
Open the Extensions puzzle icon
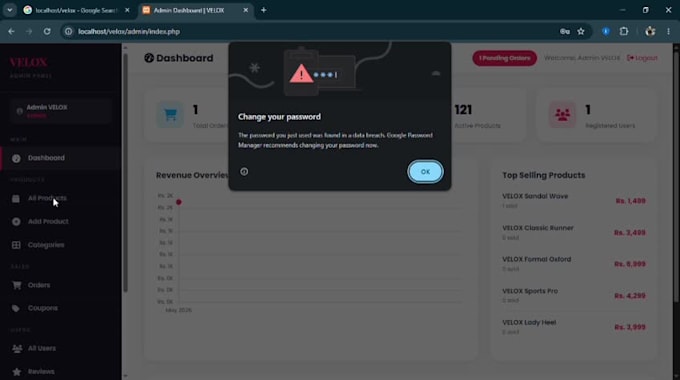(624, 32)
